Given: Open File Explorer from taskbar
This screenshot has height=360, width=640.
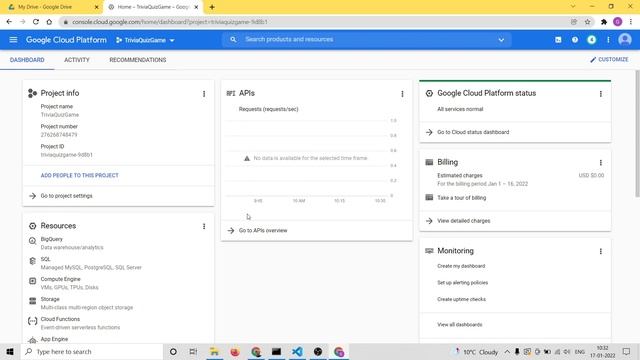Looking at the screenshot, I should click(214, 351).
